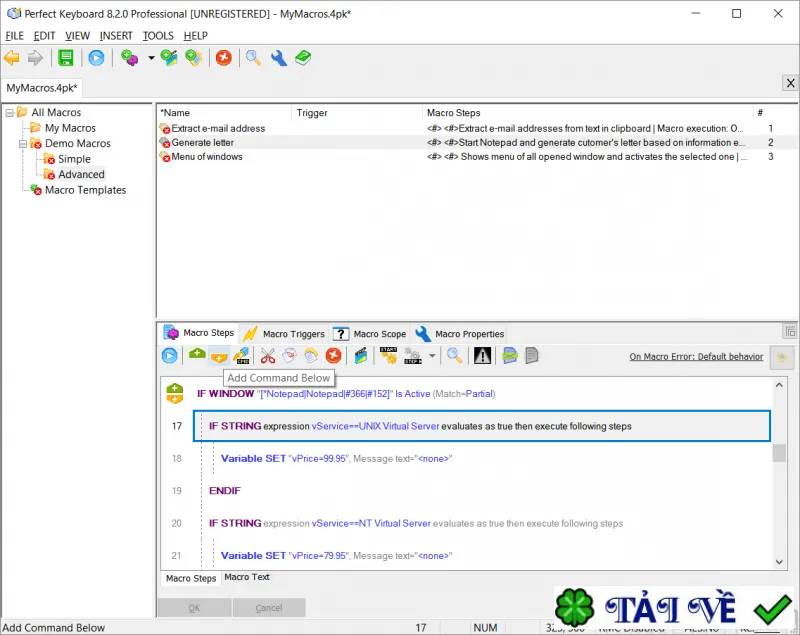Collapse the All Macros tree root
This screenshot has height=635, width=800.
[10, 113]
